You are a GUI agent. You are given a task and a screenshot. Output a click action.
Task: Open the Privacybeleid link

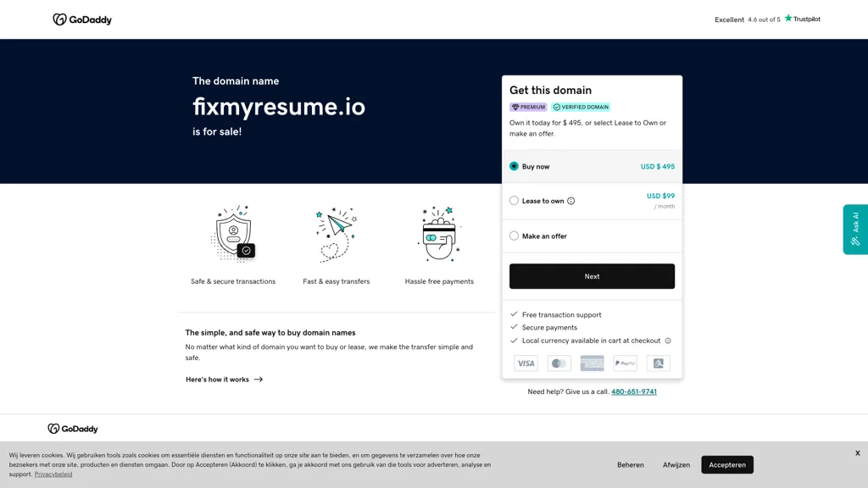click(53, 474)
